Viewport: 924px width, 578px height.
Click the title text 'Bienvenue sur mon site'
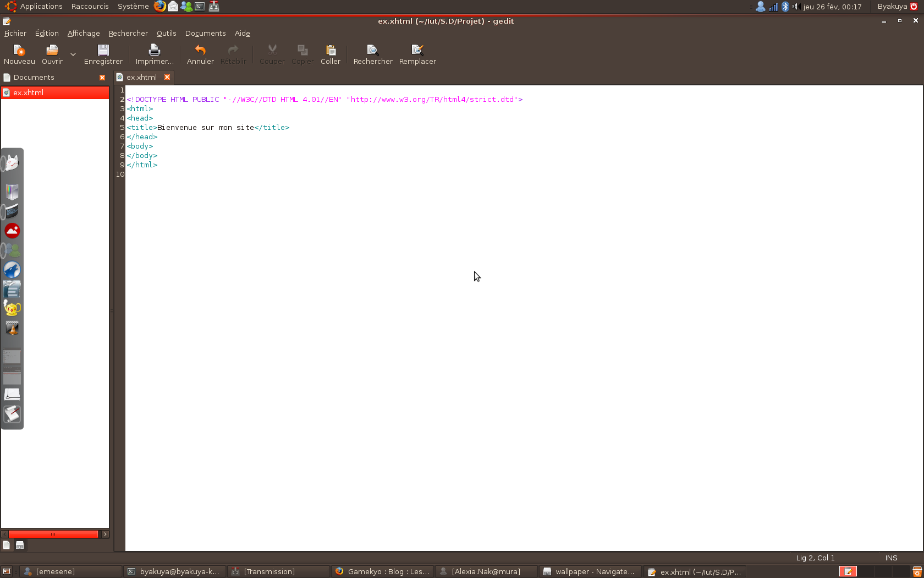click(206, 128)
